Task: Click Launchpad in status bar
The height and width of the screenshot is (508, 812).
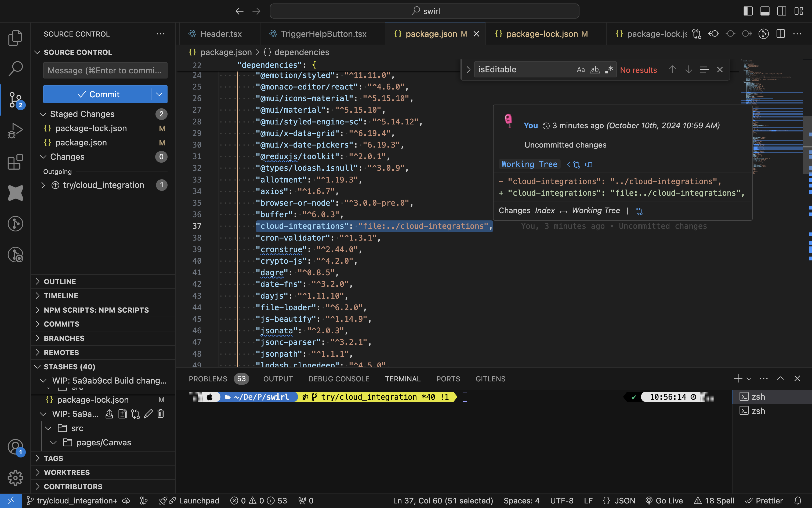Action: [189, 500]
